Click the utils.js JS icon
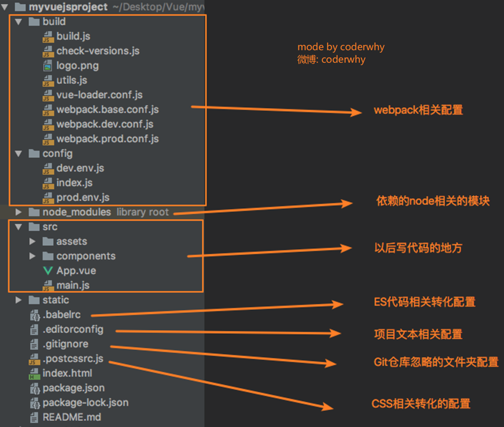Screen dimensions: 504x427 [48, 81]
